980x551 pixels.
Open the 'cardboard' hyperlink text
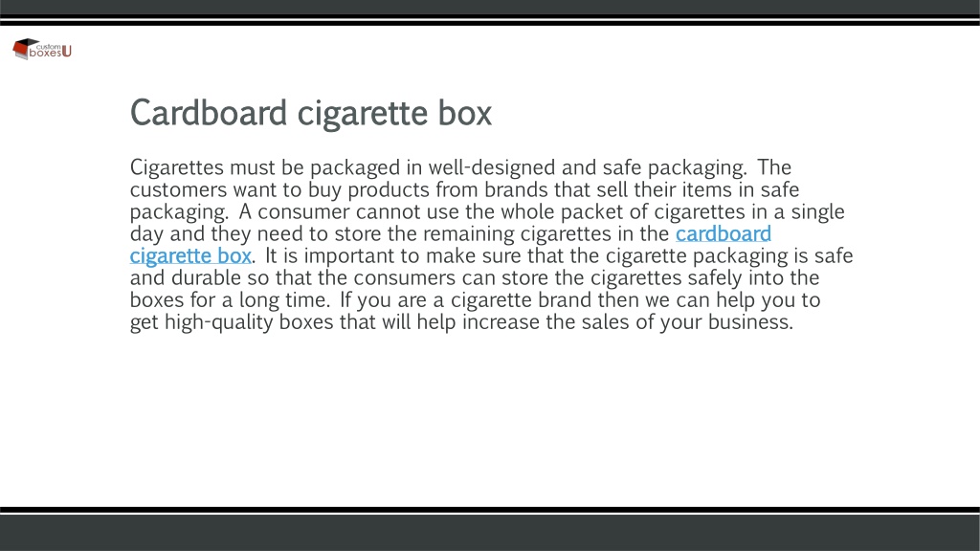pos(724,233)
